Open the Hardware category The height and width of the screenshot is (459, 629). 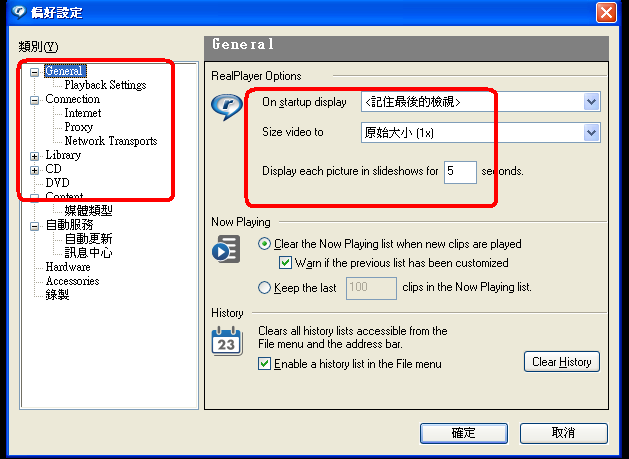68,267
